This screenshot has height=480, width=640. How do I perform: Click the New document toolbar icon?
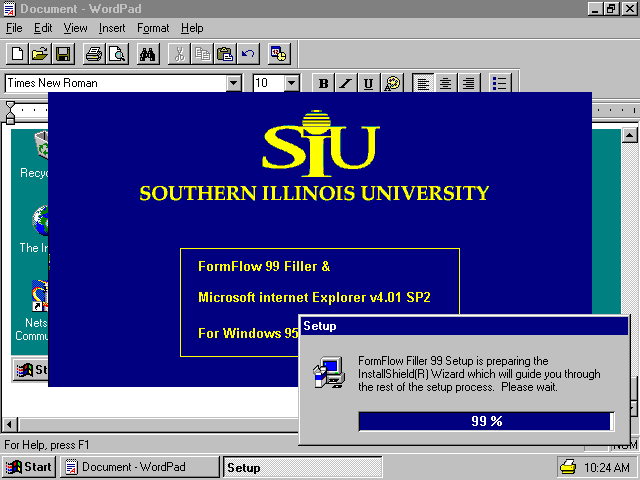[17, 54]
